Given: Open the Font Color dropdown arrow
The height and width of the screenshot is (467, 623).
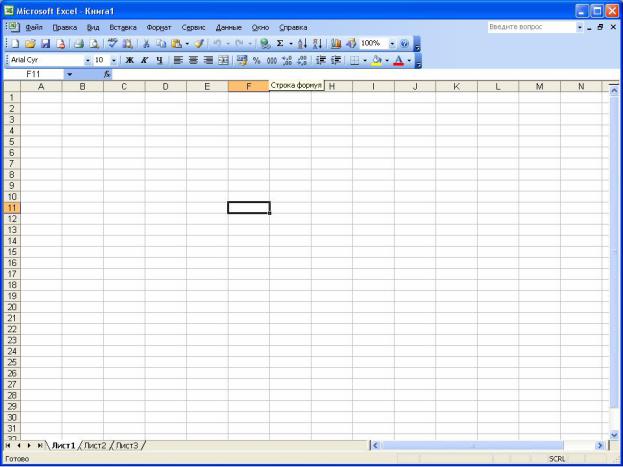Looking at the screenshot, I should (409, 60).
